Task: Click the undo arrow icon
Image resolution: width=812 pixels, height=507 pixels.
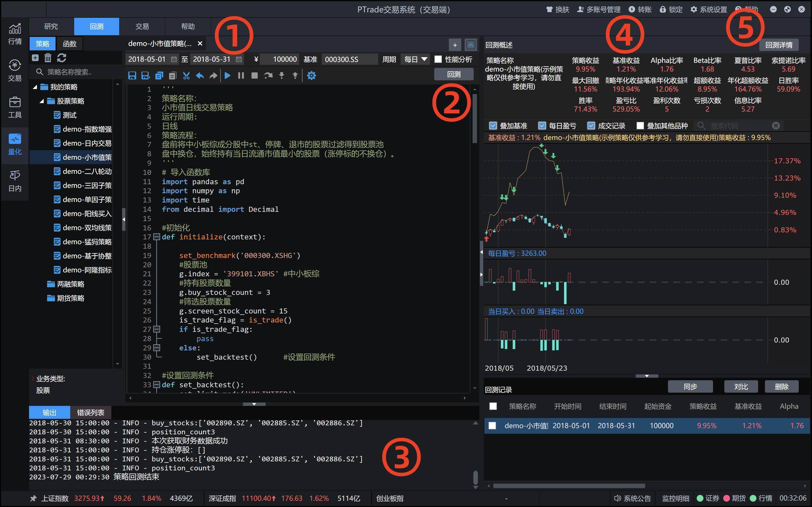Action: pos(200,75)
